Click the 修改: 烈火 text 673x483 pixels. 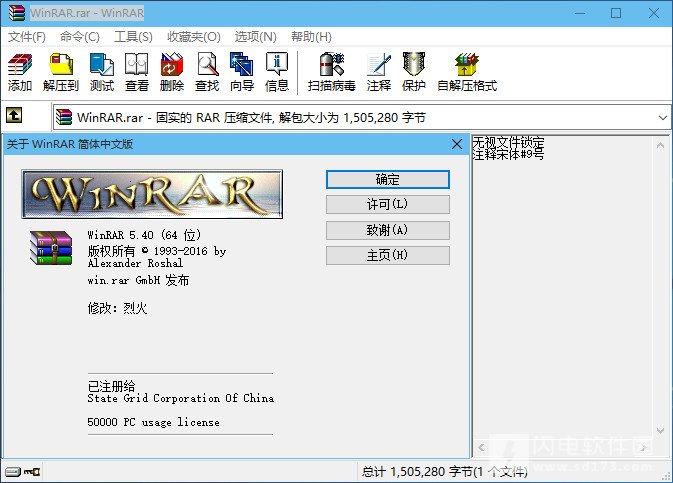tap(117, 308)
